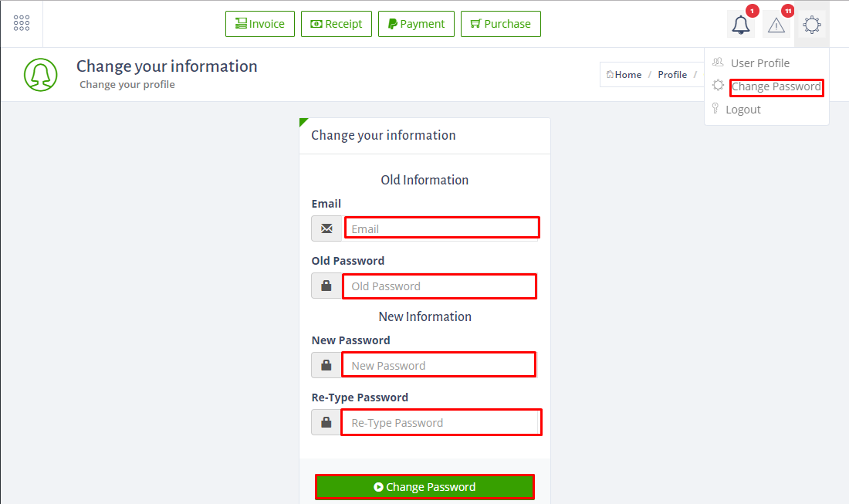The width and height of the screenshot is (849, 504).
Task: Open notifications bell icon
Action: click(x=741, y=25)
